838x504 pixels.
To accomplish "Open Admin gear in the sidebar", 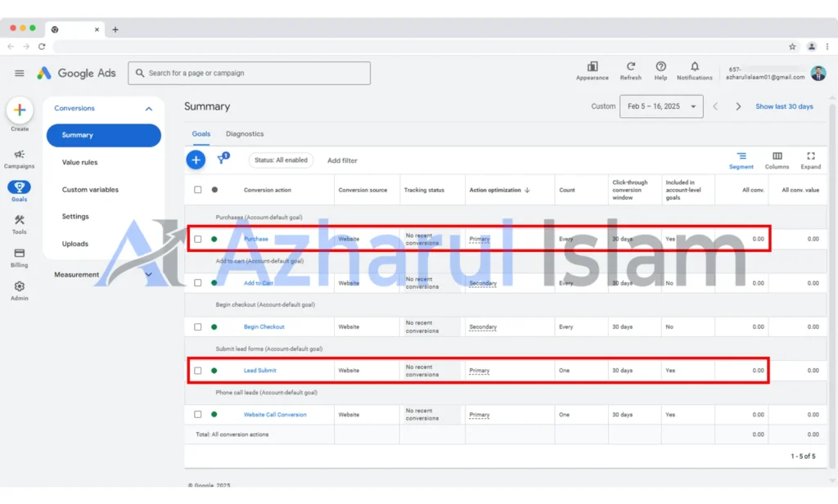I will pyautogui.click(x=20, y=290).
